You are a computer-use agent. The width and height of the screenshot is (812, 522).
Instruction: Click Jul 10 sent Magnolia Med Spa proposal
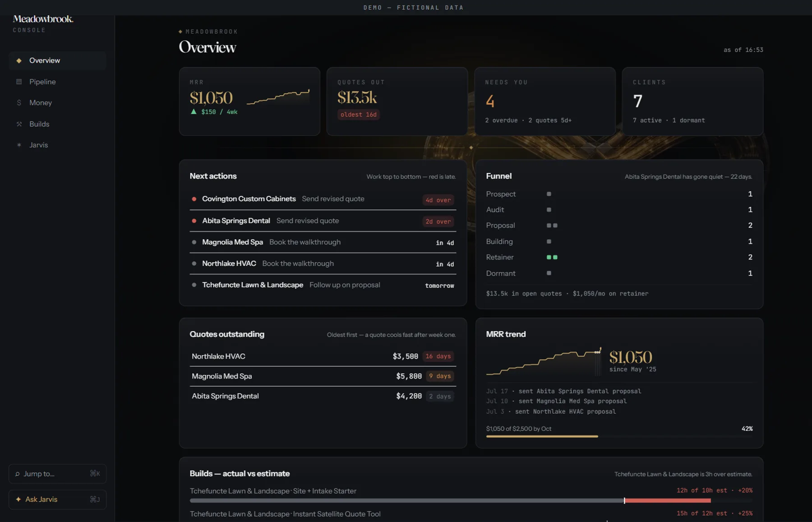556,401
